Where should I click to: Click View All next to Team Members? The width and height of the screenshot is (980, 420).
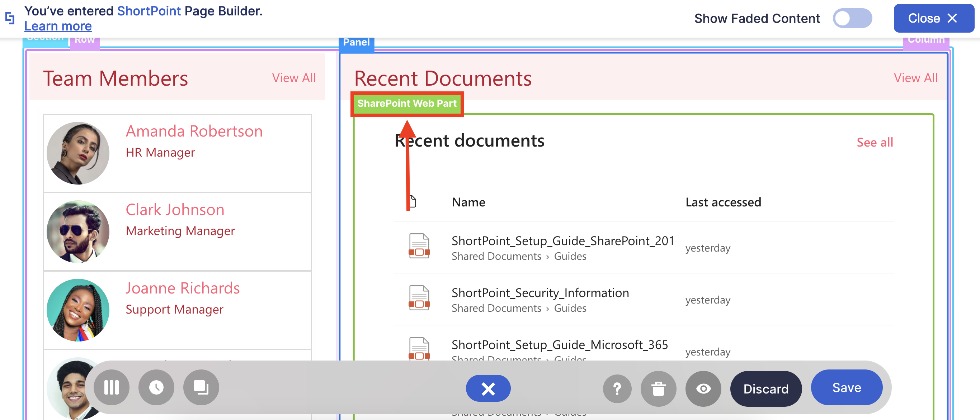(x=294, y=78)
